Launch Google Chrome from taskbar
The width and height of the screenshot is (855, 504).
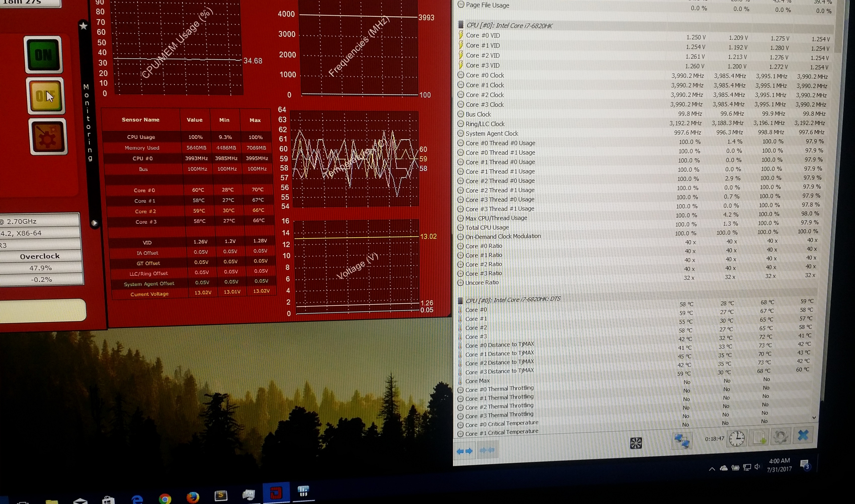(165, 498)
